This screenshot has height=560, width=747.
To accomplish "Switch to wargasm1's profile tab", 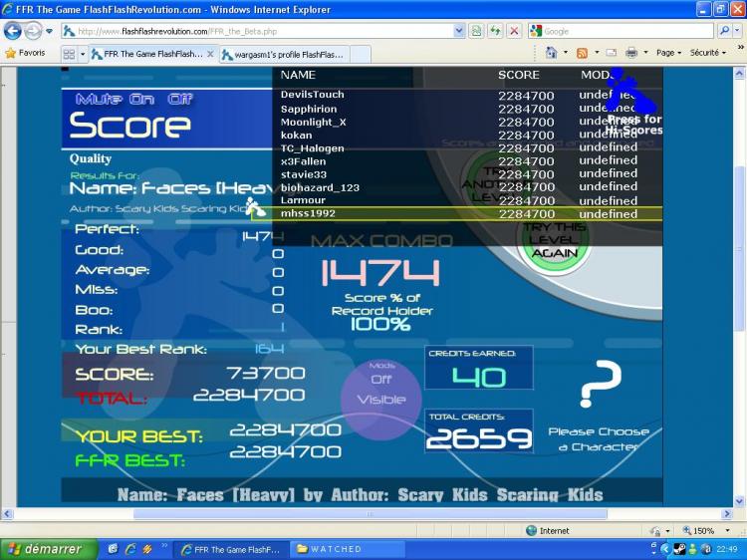I will point(287,54).
